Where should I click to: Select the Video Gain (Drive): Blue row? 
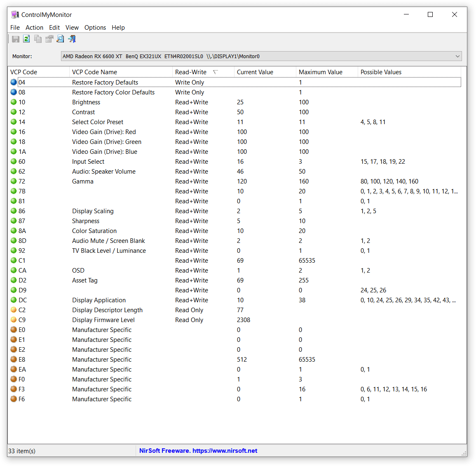pyautogui.click(x=235, y=152)
